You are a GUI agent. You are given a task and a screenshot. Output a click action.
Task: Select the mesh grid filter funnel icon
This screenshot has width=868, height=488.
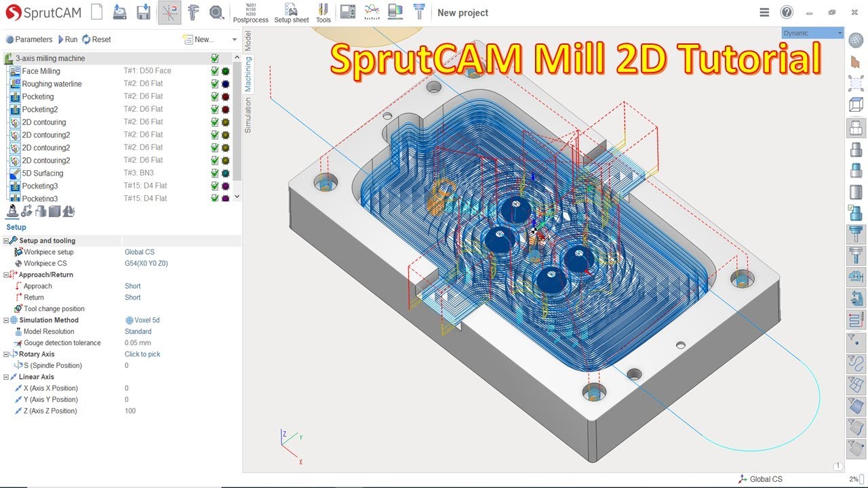856,384
